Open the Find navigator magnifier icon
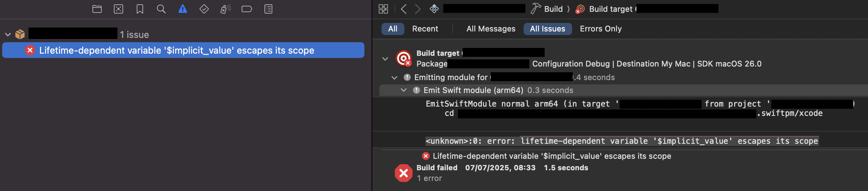This screenshot has width=868, height=191. 161,9
